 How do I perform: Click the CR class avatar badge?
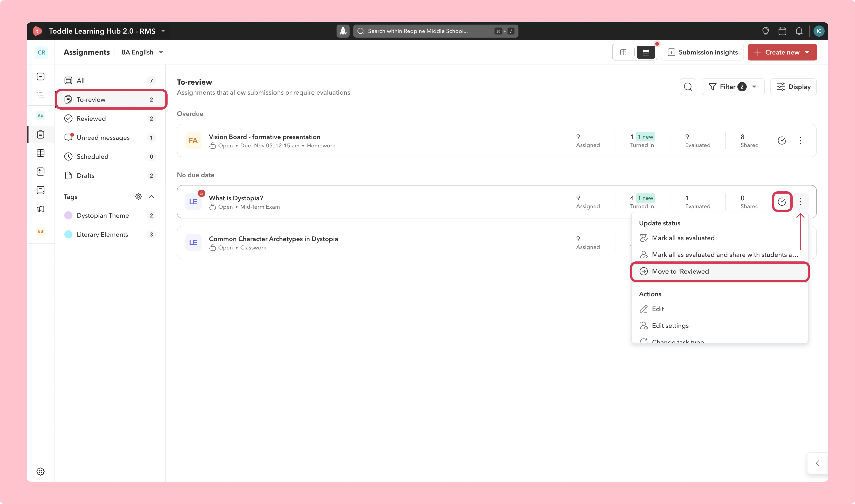(41, 52)
